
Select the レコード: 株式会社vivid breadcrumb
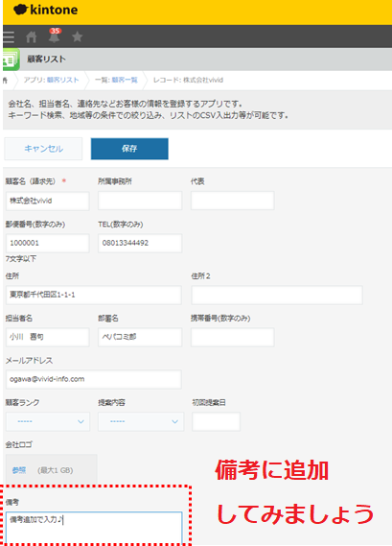click(188, 80)
